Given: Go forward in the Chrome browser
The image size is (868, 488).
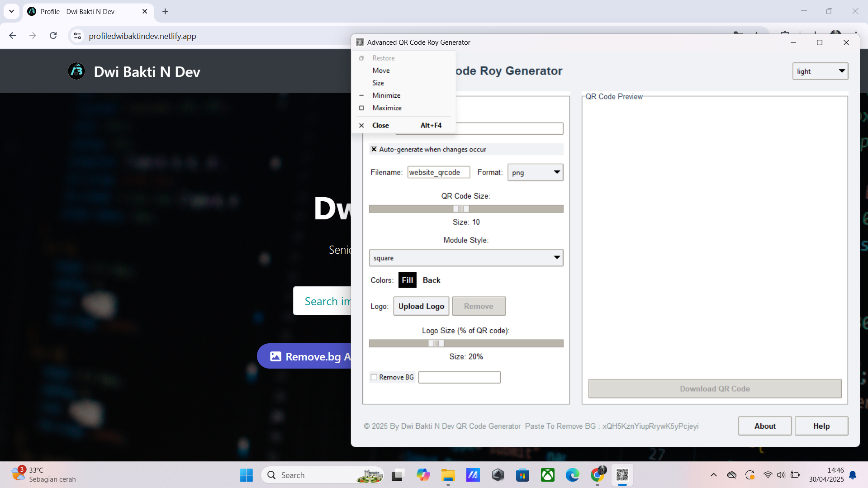Looking at the screenshot, I should tap(33, 36).
